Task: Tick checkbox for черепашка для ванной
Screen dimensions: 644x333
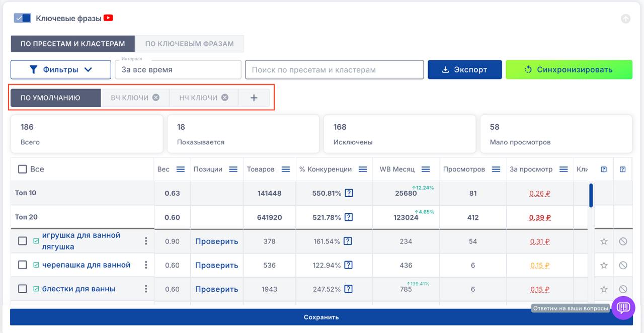Action: 23,265
